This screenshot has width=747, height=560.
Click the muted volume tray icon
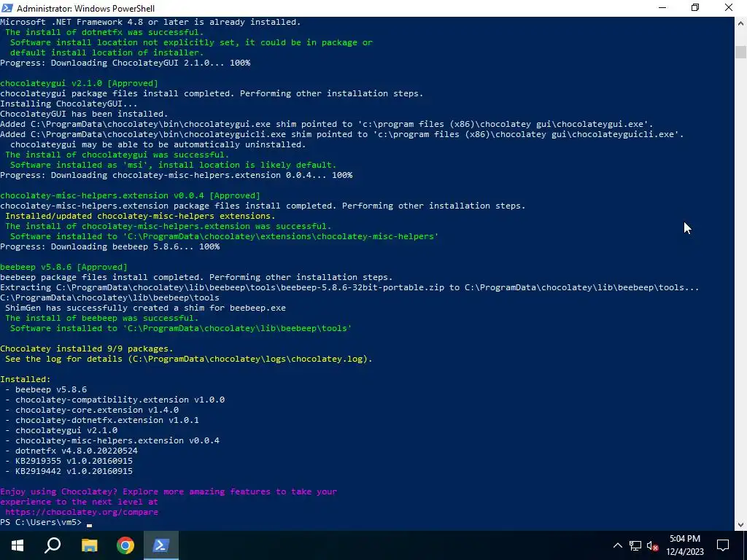[x=652, y=545]
